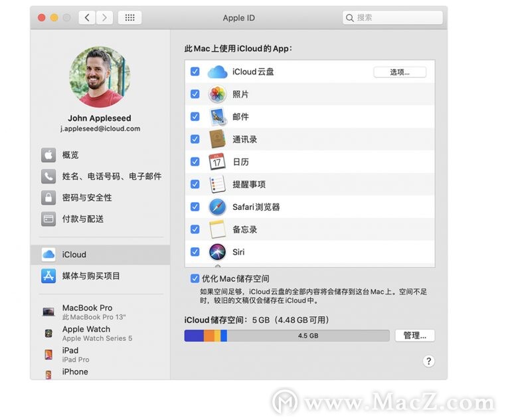510x420 pixels.
Task: Click the orange segment of storage bar
Action: 209,336
